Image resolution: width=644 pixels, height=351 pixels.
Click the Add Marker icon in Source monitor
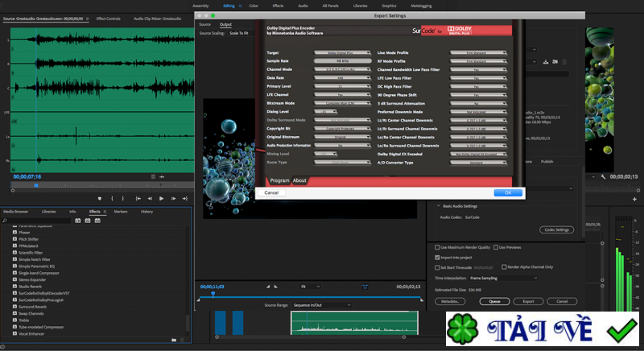[100, 198]
